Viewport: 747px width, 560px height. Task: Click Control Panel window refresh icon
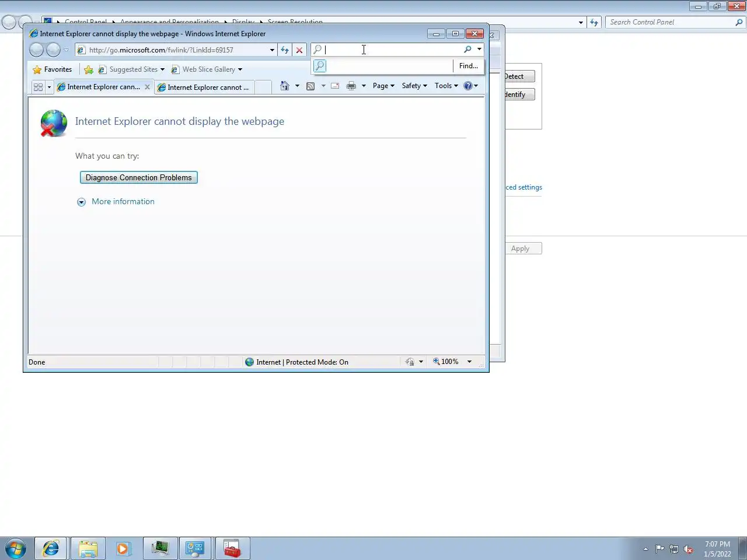(594, 22)
